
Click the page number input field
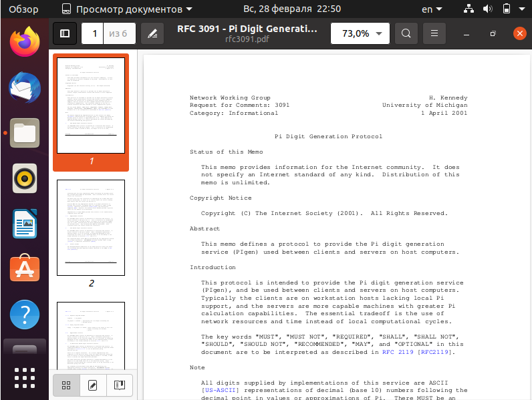[x=92, y=33]
